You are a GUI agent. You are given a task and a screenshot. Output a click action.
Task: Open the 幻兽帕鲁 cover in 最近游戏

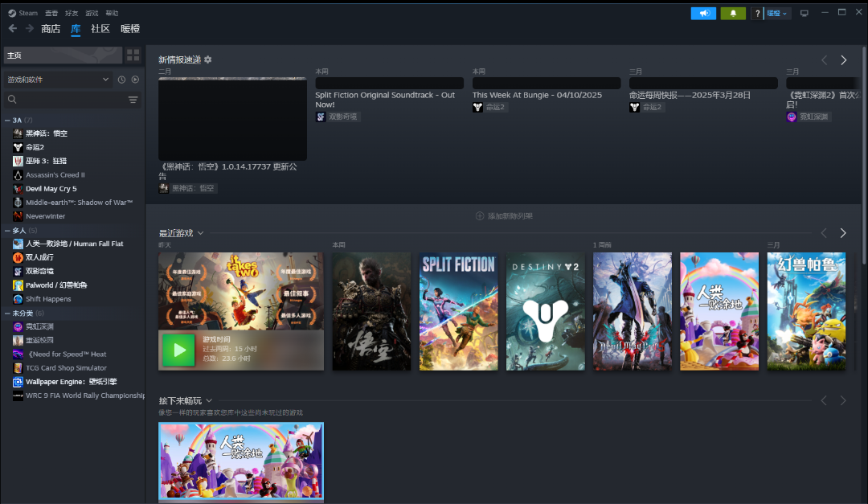point(806,311)
